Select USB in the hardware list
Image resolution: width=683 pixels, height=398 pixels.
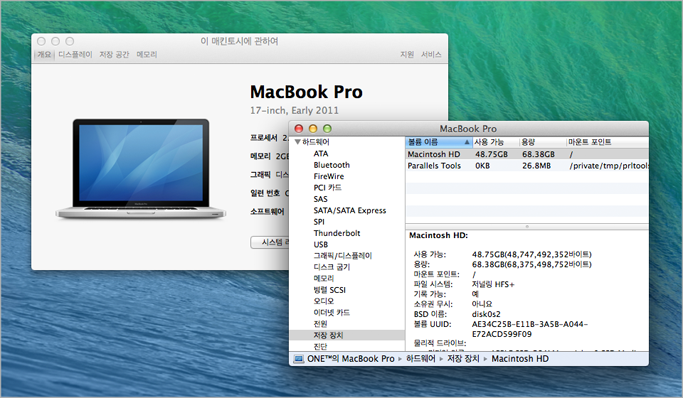(321, 244)
